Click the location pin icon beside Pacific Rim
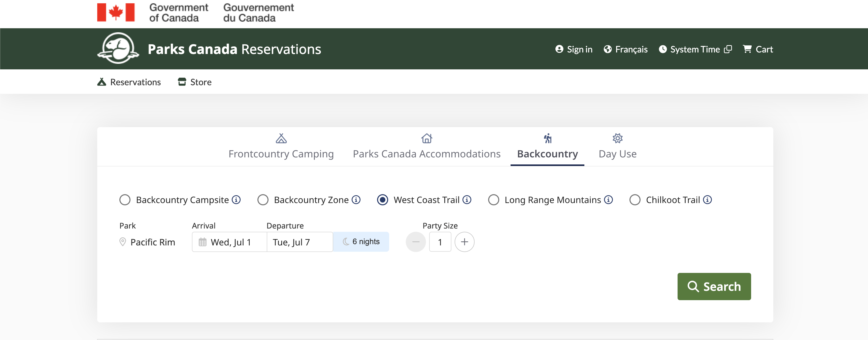This screenshot has width=868, height=340. (123, 242)
